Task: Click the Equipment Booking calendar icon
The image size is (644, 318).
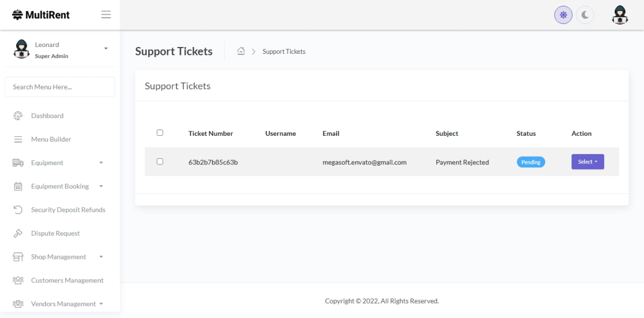Action: (18, 186)
